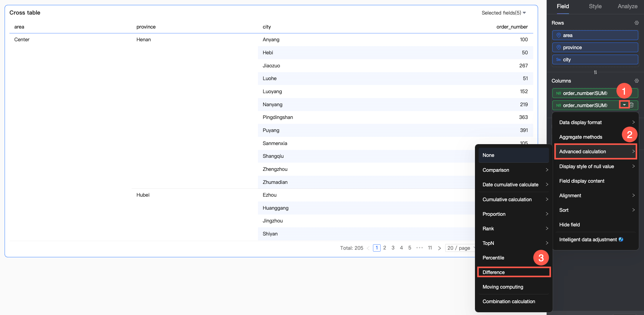
Task: Click city column header
Action: 267,27
